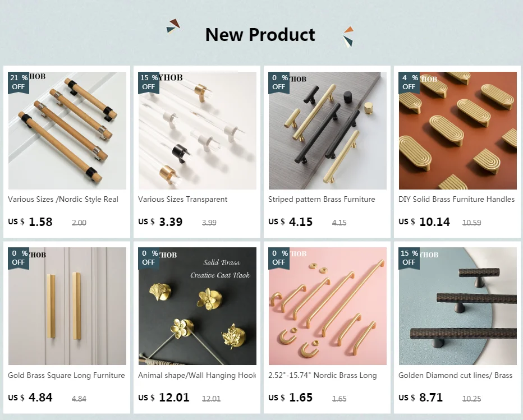Open 'DIY Solid Brass Furniture Handles' link
The width and height of the screenshot is (523, 420).
(x=456, y=199)
